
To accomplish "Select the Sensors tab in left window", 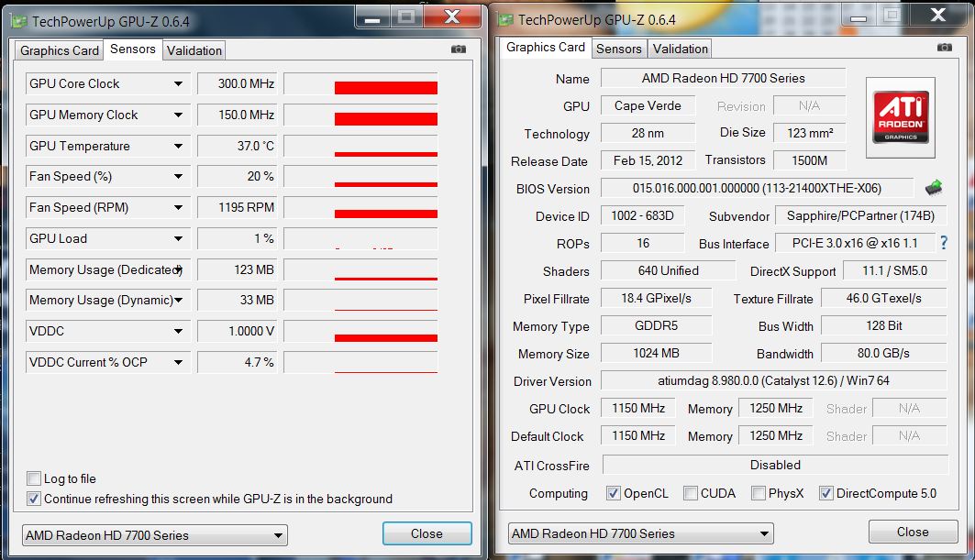I will tap(132, 49).
